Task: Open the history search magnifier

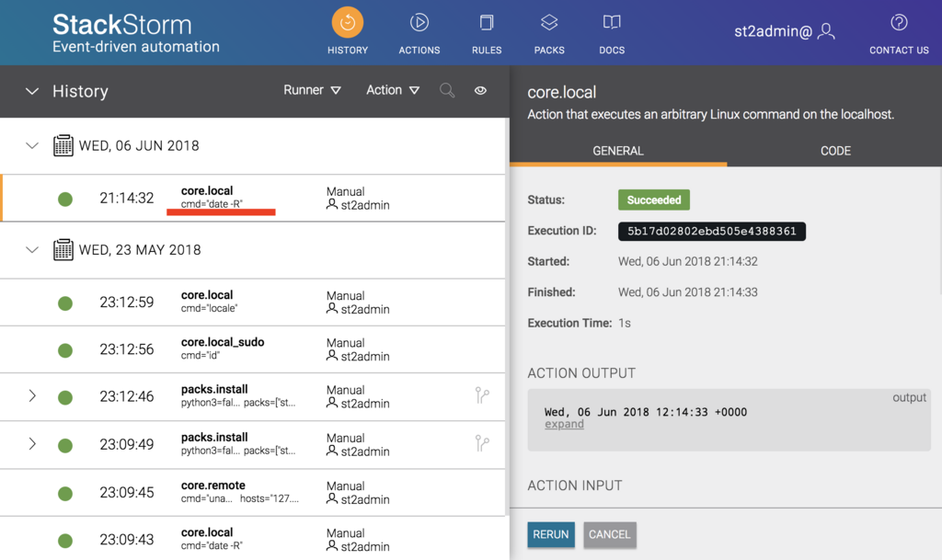Action: click(x=447, y=91)
